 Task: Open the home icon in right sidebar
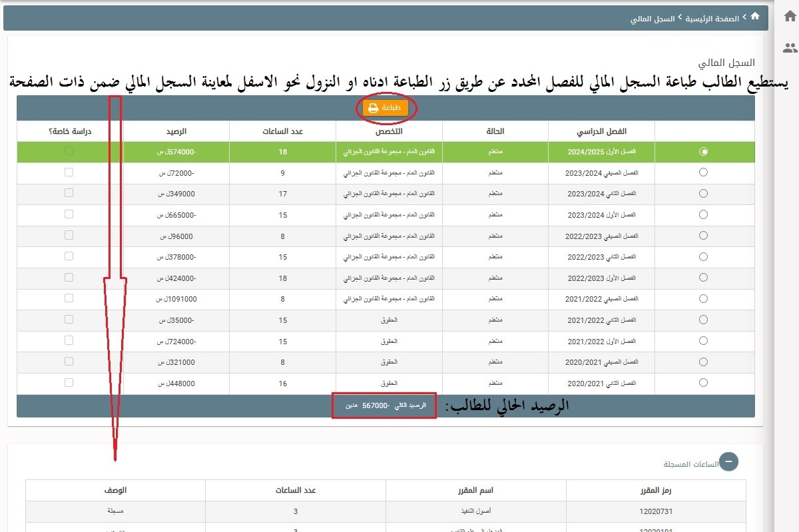(790, 17)
